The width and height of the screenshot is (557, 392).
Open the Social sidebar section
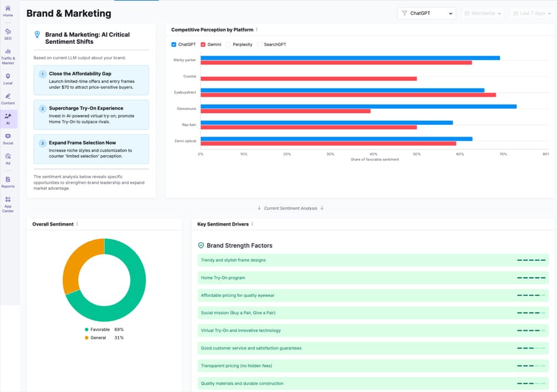8,139
